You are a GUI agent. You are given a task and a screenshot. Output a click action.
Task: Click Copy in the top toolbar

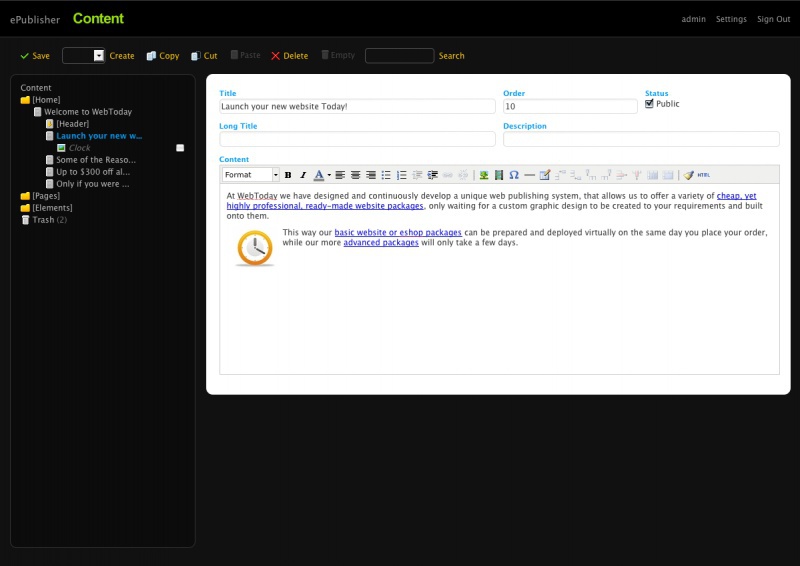coord(162,56)
